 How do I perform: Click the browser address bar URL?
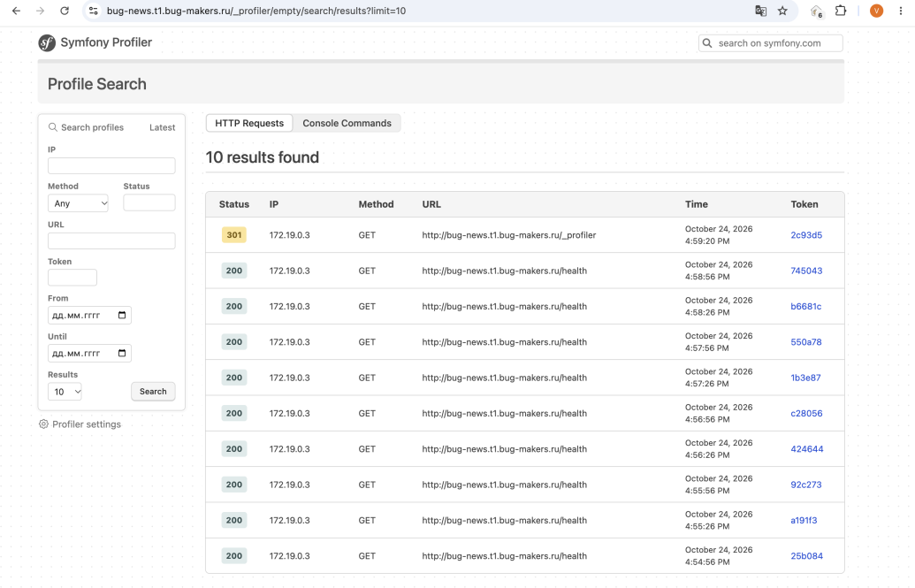point(256,11)
